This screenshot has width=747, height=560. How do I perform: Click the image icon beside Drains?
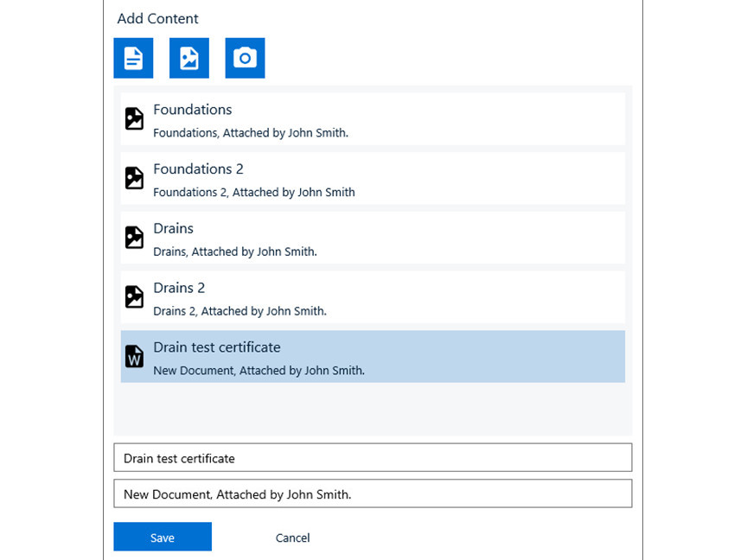pyautogui.click(x=134, y=238)
